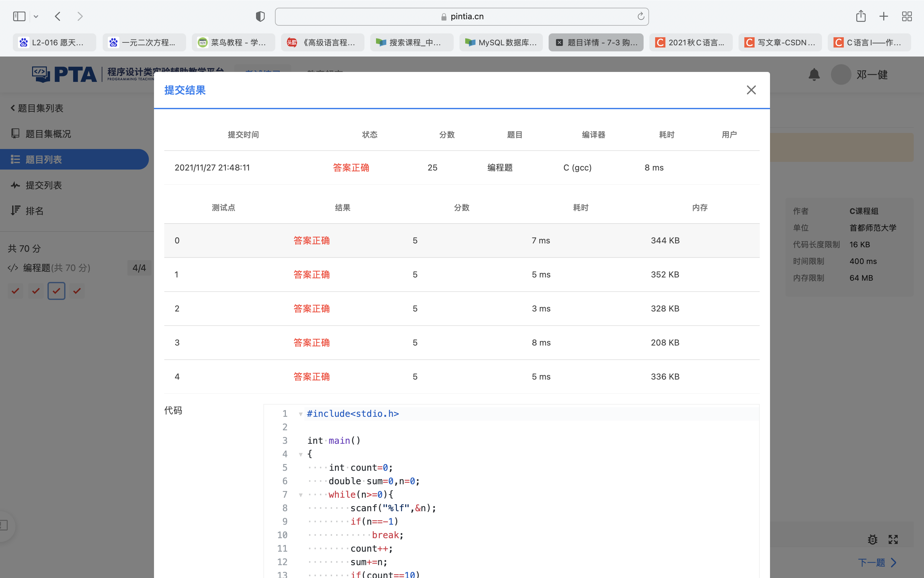The width and height of the screenshot is (924, 578).
Task: Select the highlighted third problem checkmark
Action: coord(56,291)
